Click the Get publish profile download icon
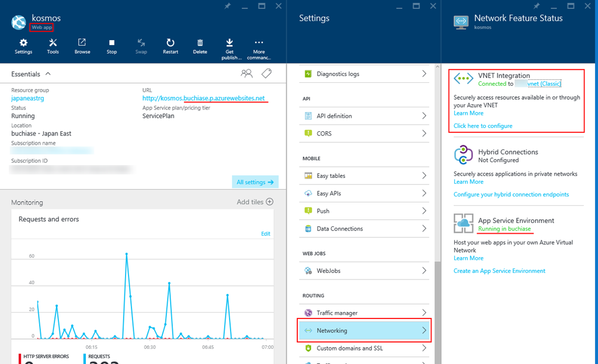Image resolution: width=598 pixels, height=364 pixels. click(x=230, y=43)
